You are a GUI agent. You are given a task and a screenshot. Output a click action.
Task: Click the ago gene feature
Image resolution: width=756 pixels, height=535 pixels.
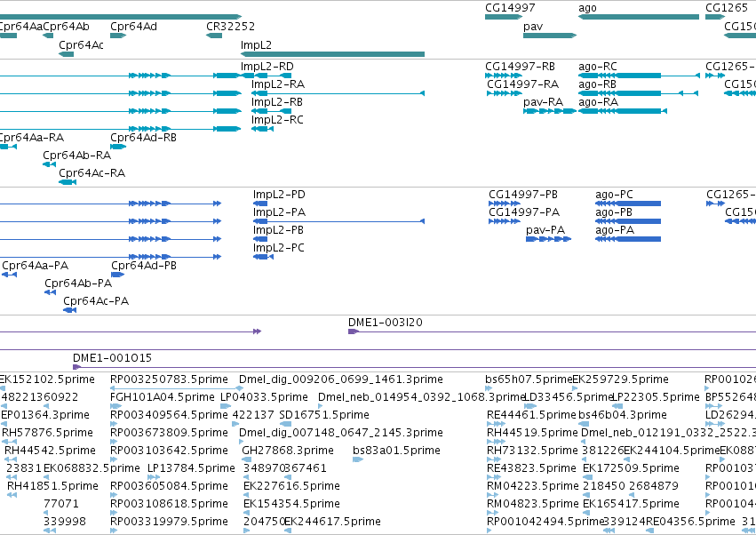pos(639,17)
